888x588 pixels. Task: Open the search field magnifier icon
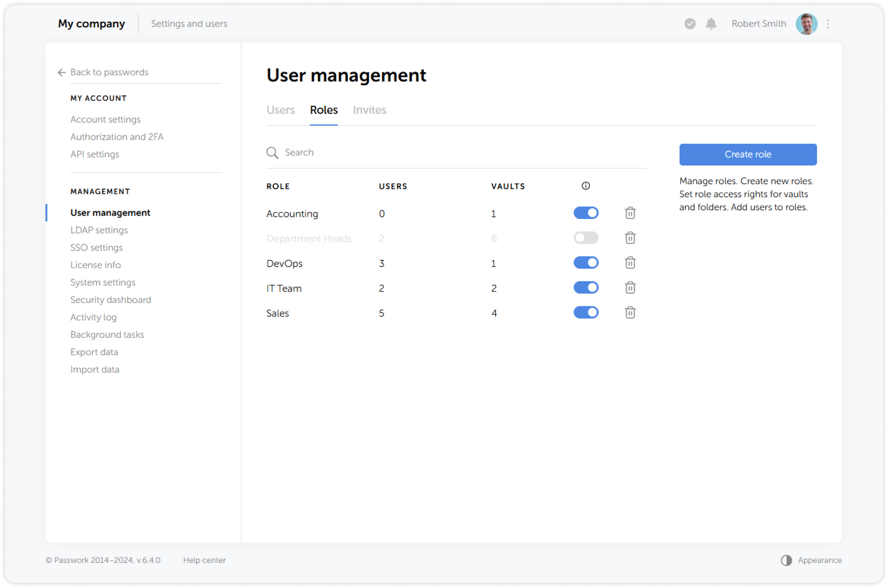point(272,153)
